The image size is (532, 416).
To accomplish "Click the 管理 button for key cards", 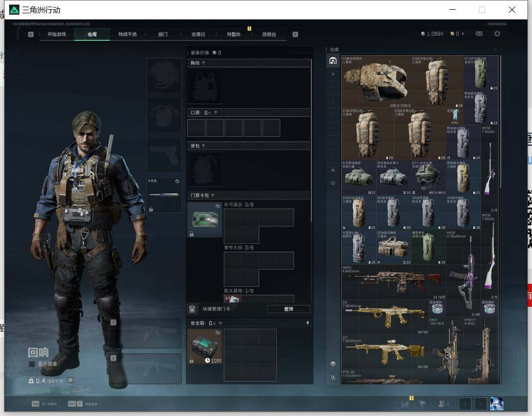I will 288,309.
